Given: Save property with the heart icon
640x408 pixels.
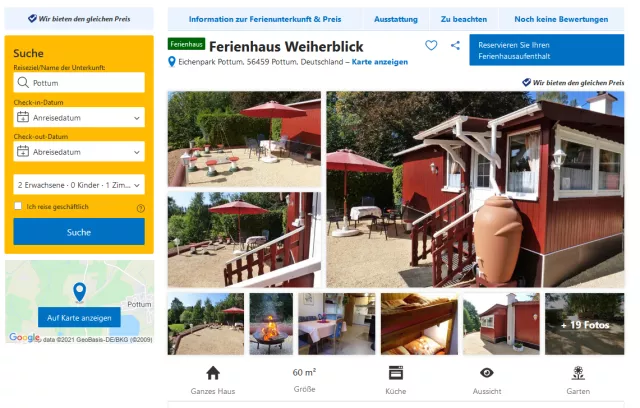Looking at the screenshot, I should point(431,45).
